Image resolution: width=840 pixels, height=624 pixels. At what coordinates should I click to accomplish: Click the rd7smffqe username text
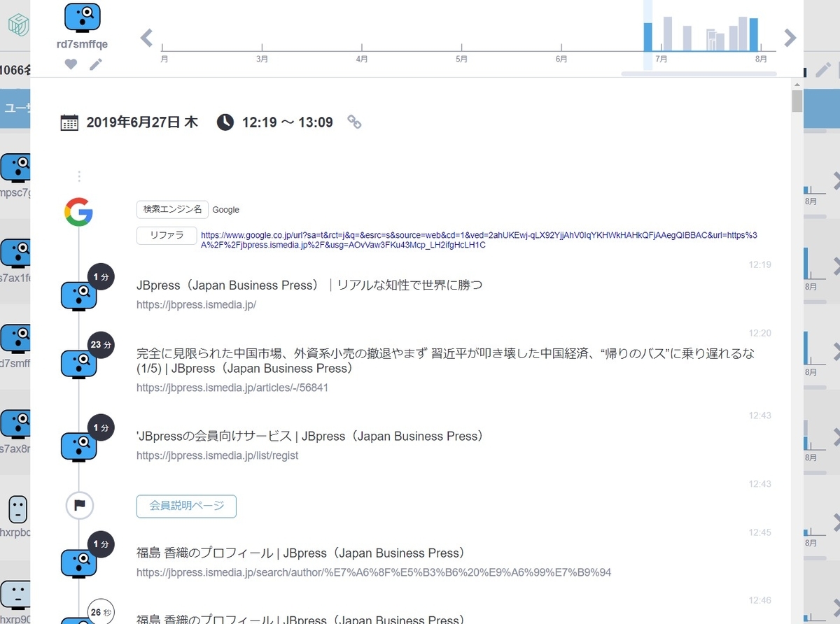click(82, 45)
